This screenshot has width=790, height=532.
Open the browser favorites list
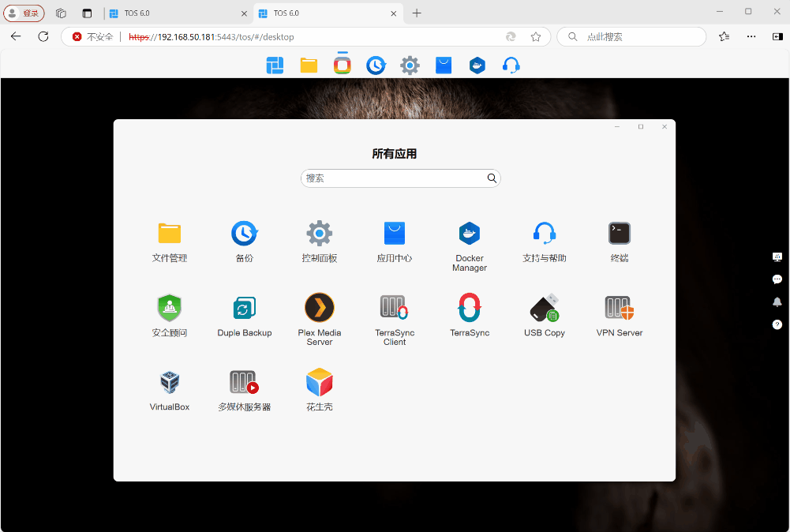click(724, 36)
